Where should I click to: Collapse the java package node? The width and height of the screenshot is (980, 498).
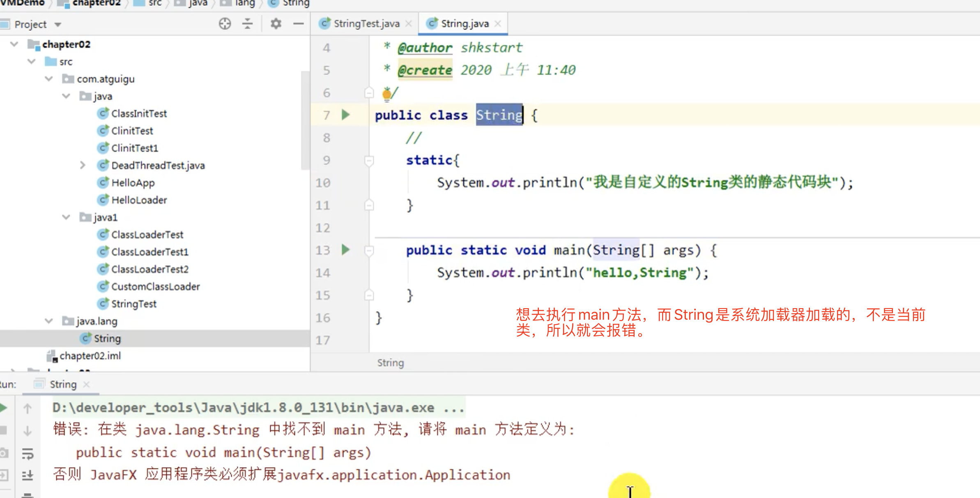pos(66,96)
